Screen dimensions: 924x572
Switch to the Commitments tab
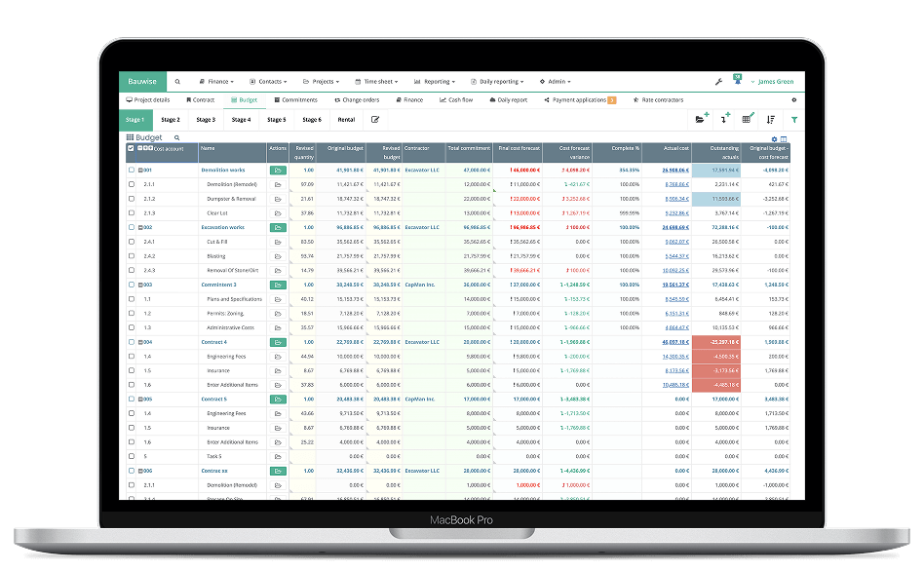[x=296, y=98]
